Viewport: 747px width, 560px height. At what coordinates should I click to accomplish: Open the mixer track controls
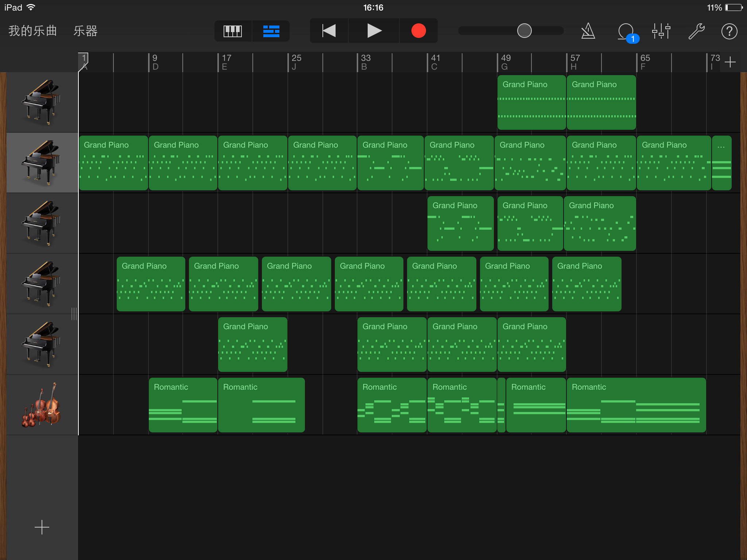pyautogui.click(x=661, y=31)
